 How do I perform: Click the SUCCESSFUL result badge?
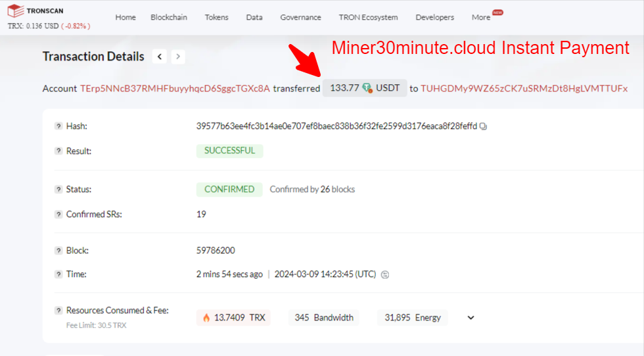click(229, 151)
